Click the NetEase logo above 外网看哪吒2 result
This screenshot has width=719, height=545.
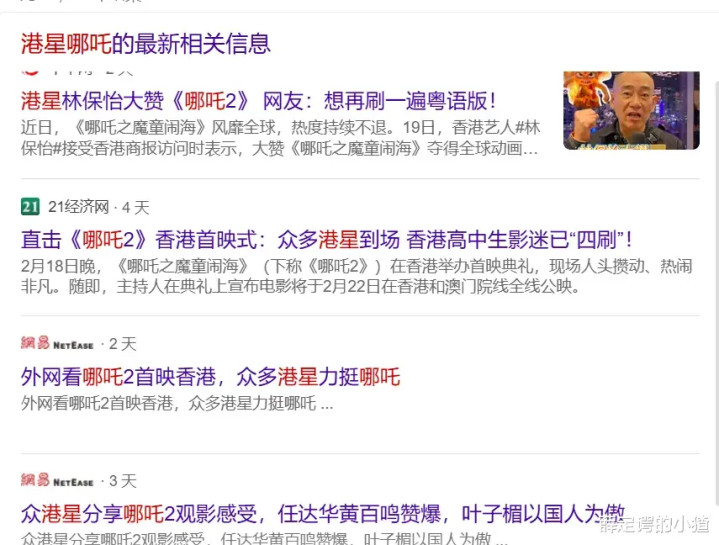point(57,343)
